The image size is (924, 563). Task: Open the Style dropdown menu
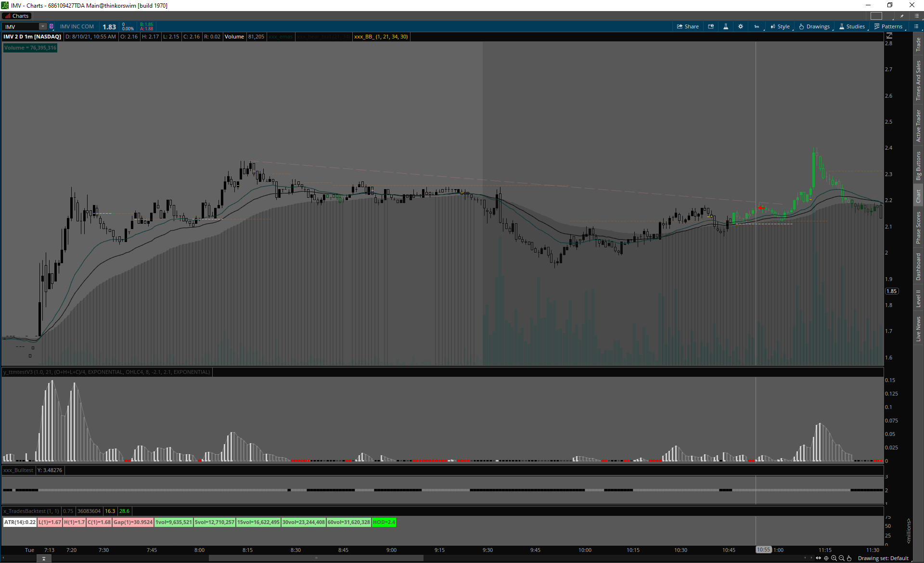pos(780,26)
